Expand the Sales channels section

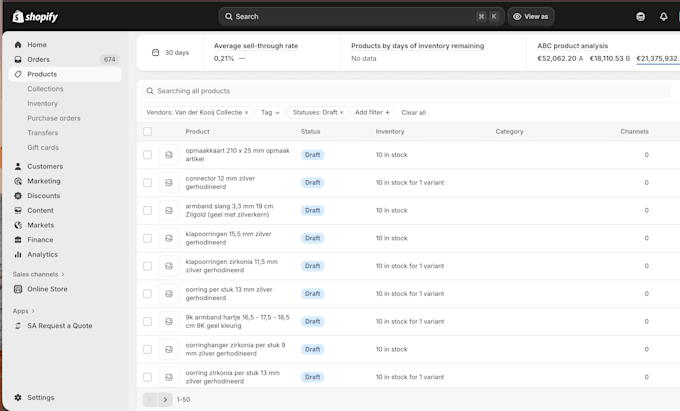pyautogui.click(x=39, y=274)
